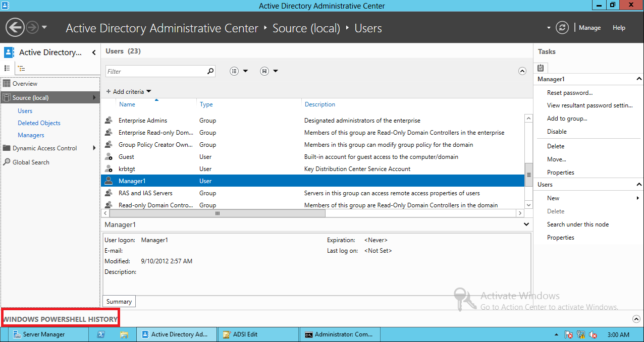The height and width of the screenshot is (342, 644).
Task: Open Users Properties task
Action: click(561, 238)
